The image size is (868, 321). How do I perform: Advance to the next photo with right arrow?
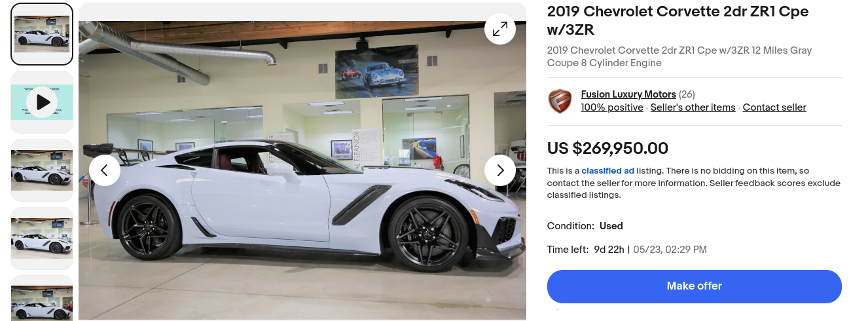(500, 170)
